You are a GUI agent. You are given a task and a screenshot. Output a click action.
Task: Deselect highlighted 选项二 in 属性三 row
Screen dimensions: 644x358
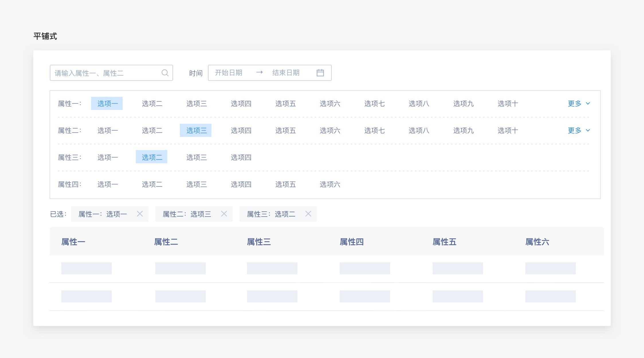click(152, 157)
